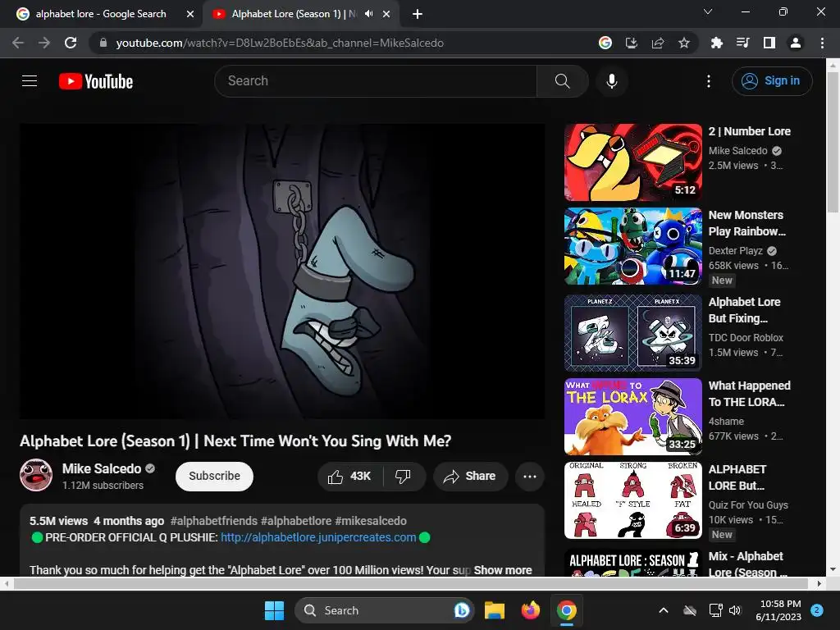
Task: Click the taskbar Search box
Action: point(384,610)
